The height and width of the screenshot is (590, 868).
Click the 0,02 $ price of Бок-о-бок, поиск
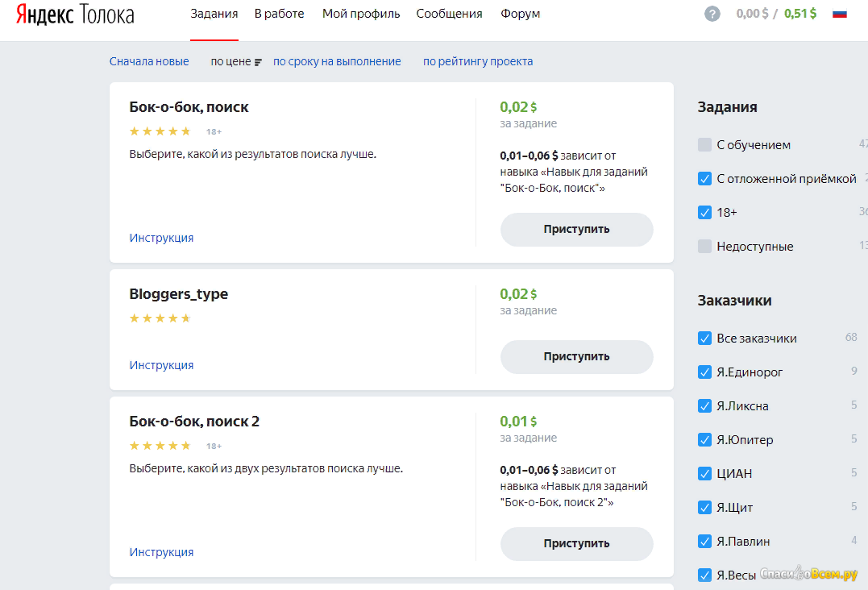click(518, 107)
